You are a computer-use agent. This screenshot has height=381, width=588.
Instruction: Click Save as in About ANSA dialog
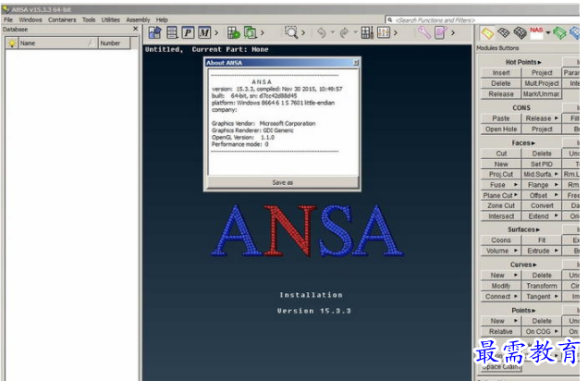click(283, 182)
